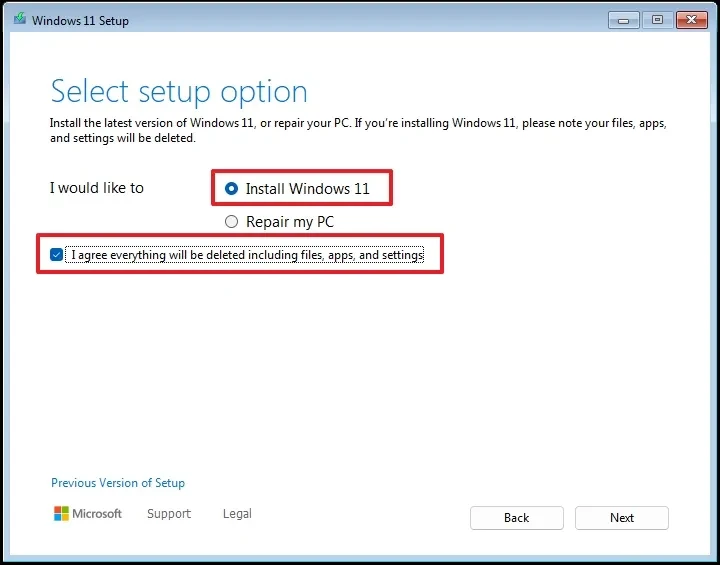720x565 pixels.
Task: Maximize the setup window
Action: [656, 19]
